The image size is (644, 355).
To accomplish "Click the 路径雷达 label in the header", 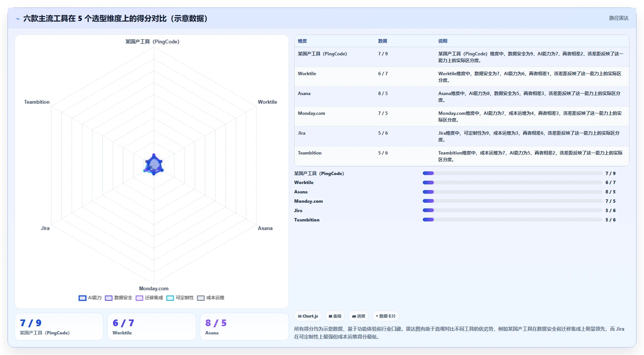I will pos(619,18).
